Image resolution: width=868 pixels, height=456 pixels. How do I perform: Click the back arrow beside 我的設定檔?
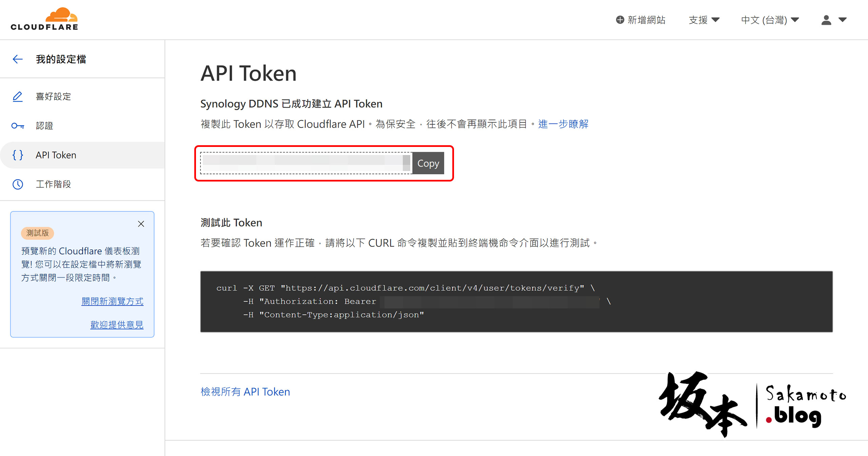pyautogui.click(x=18, y=59)
